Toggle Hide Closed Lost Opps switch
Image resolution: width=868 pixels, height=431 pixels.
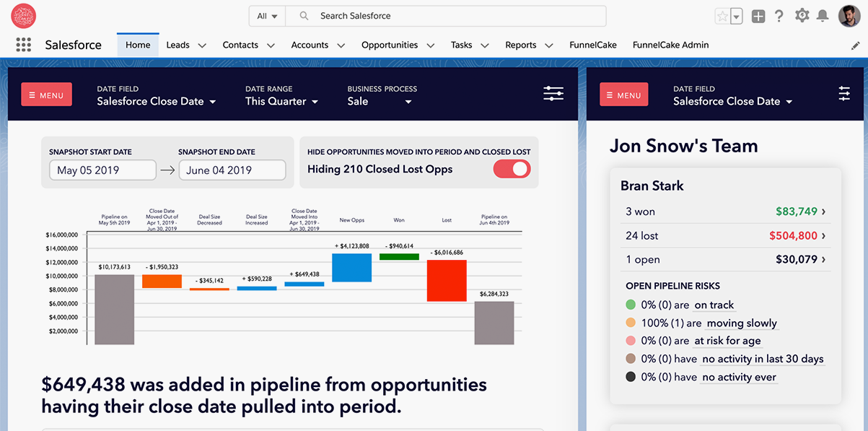[512, 169]
